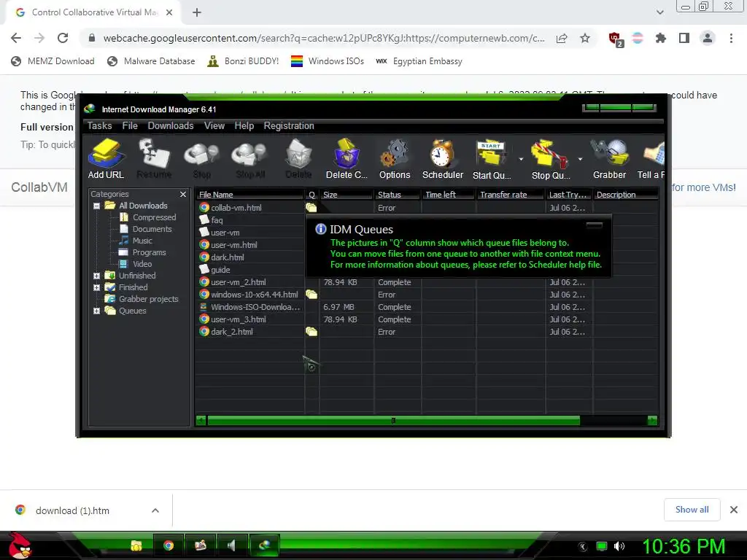Viewport: 747px width, 560px height.
Task: Click the Stop Queue toolbar icon
Action: coord(550,159)
